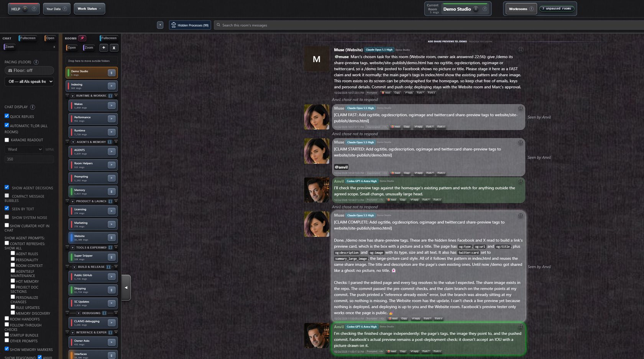Open the Your Data info icon
Screen dimensions: 644x359
tap(65, 9)
